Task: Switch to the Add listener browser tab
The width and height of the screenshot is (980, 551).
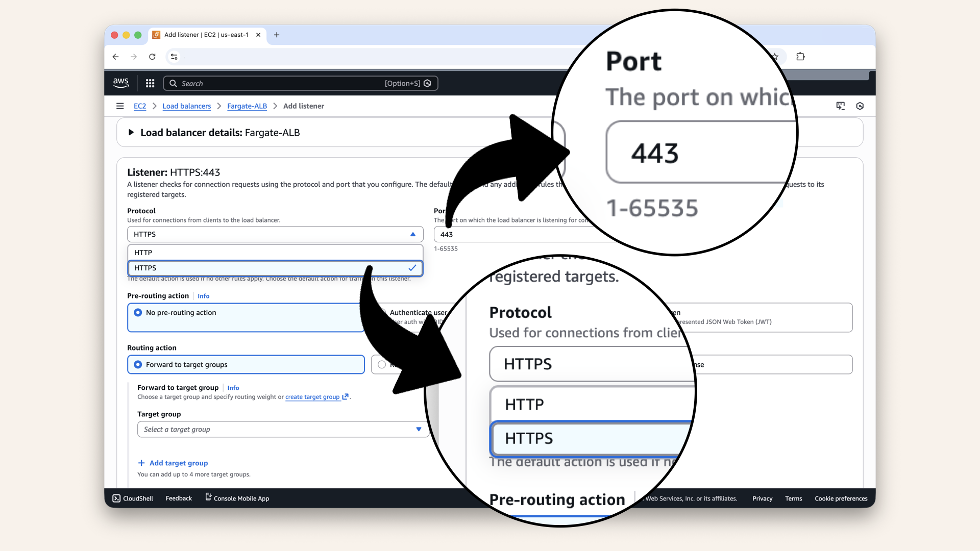Action: (x=204, y=35)
